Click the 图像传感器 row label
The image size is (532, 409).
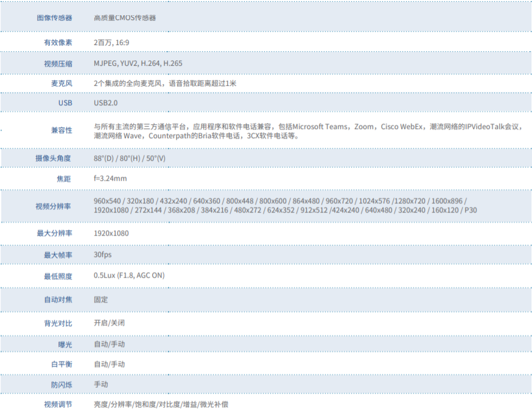pos(54,18)
